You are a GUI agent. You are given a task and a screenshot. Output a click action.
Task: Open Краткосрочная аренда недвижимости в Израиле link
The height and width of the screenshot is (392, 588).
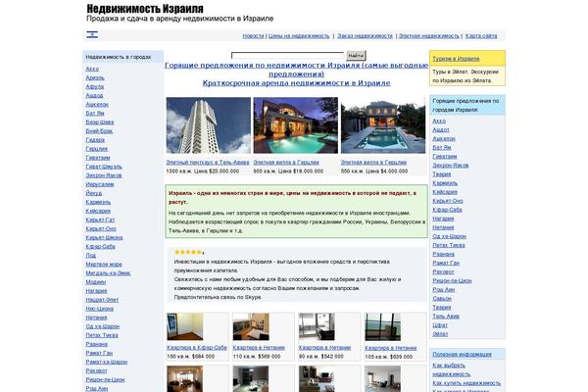[x=296, y=83]
